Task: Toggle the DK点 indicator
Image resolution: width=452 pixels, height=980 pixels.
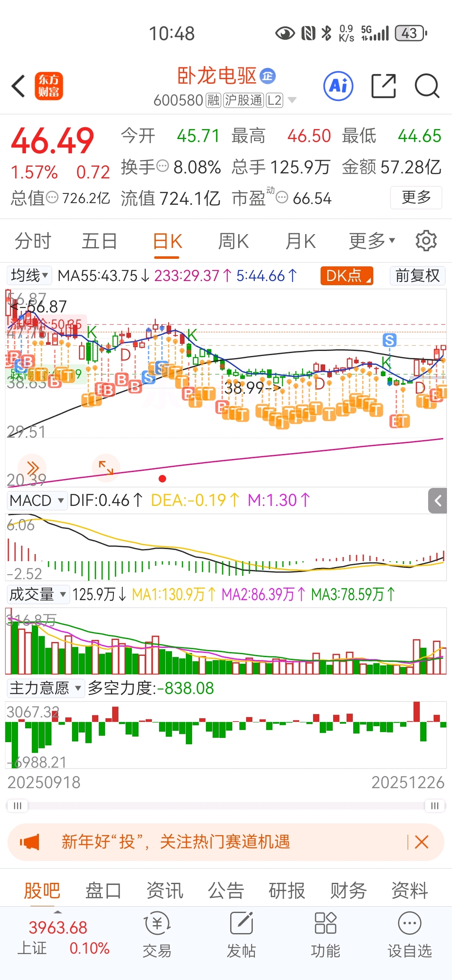Action: click(347, 276)
